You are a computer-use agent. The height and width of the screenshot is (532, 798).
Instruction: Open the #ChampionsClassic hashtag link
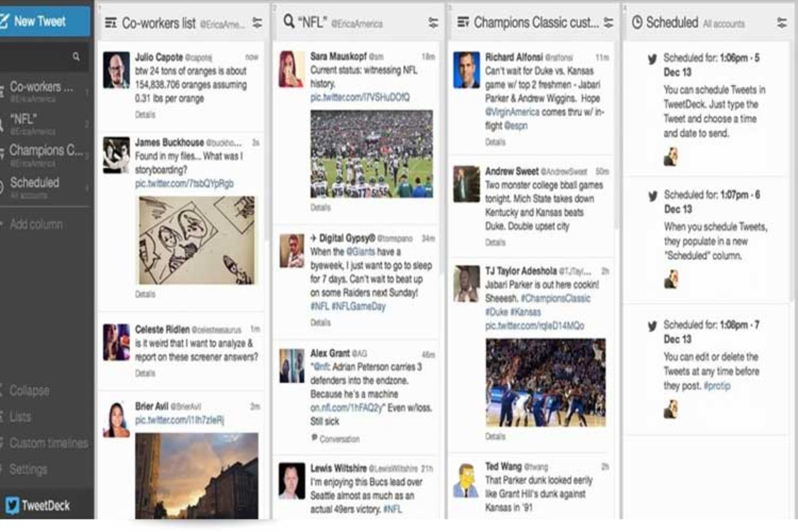pos(555,298)
